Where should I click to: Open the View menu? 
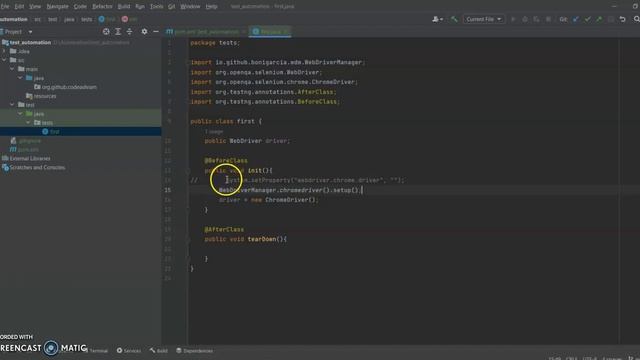[35, 7]
